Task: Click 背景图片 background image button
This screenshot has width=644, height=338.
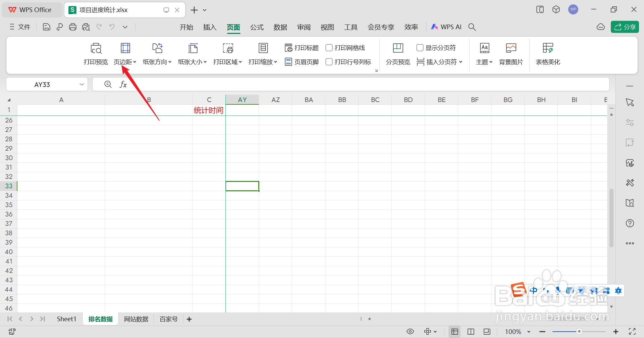Action: [511, 54]
